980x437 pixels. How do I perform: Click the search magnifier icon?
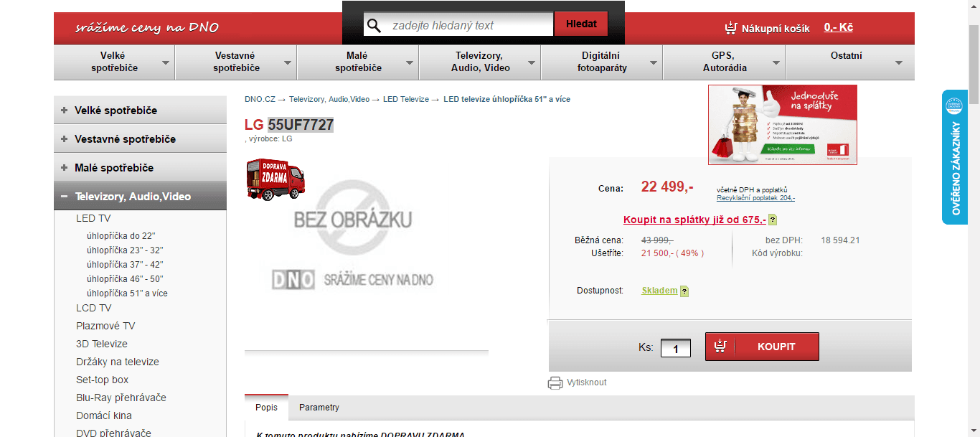[374, 26]
